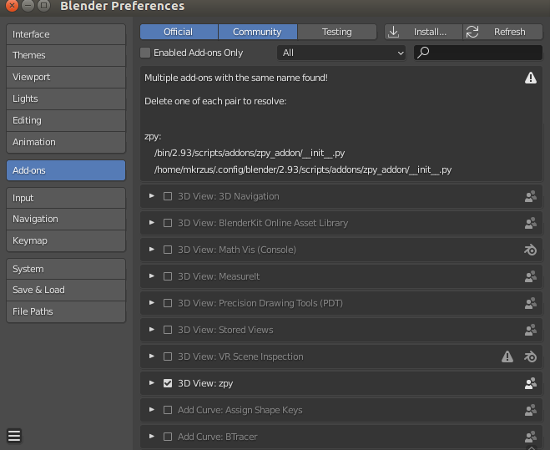550x452 pixels.
Task: Click the hamburger menu icon at the bottom left
Action: [14, 436]
